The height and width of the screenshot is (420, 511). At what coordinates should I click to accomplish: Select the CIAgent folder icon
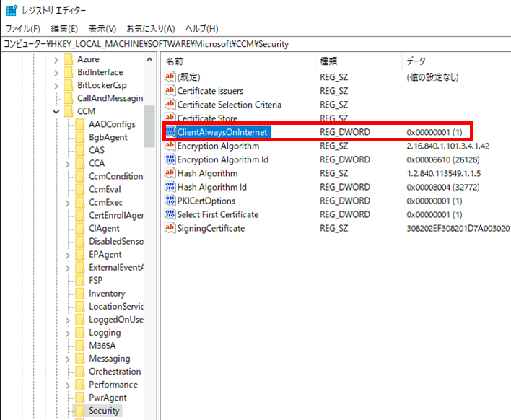click(80, 229)
